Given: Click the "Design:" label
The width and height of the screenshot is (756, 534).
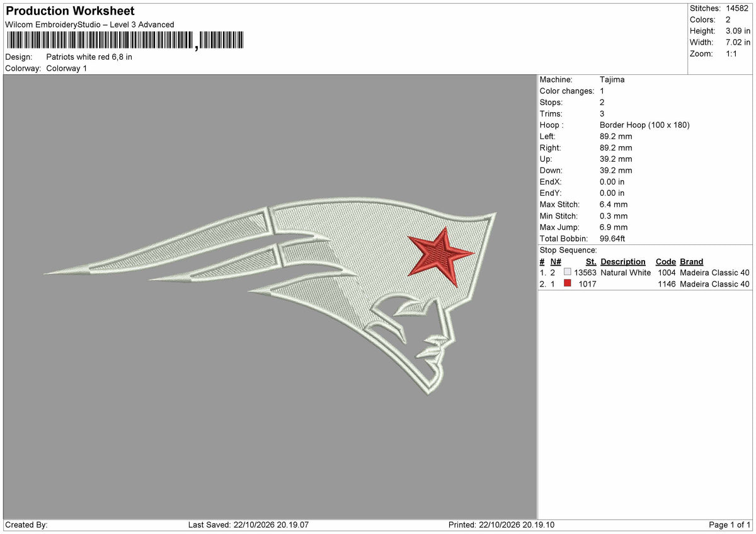Looking at the screenshot, I should click(18, 57).
